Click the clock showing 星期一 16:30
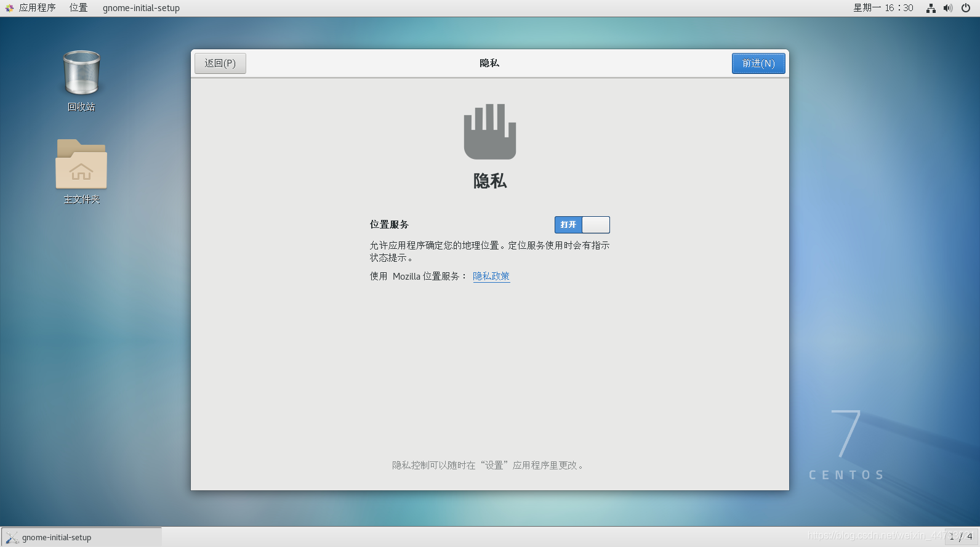980x547 pixels. point(883,8)
